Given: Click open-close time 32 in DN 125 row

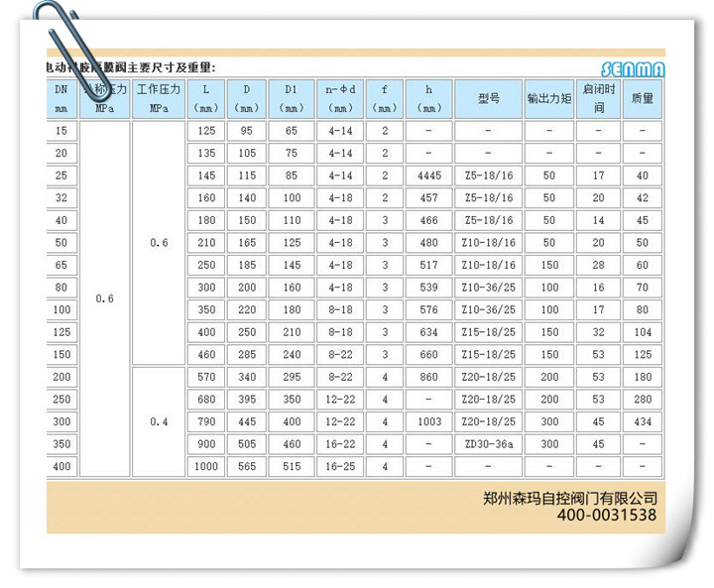Looking at the screenshot, I should pyautogui.click(x=598, y=332).
